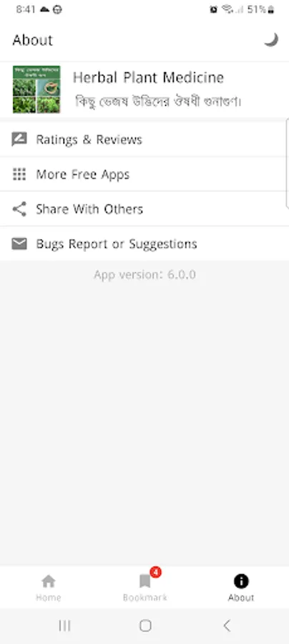Toggle dark mode with the moon icon
Viewport: 289px width, 644px height.
point(271,40)
